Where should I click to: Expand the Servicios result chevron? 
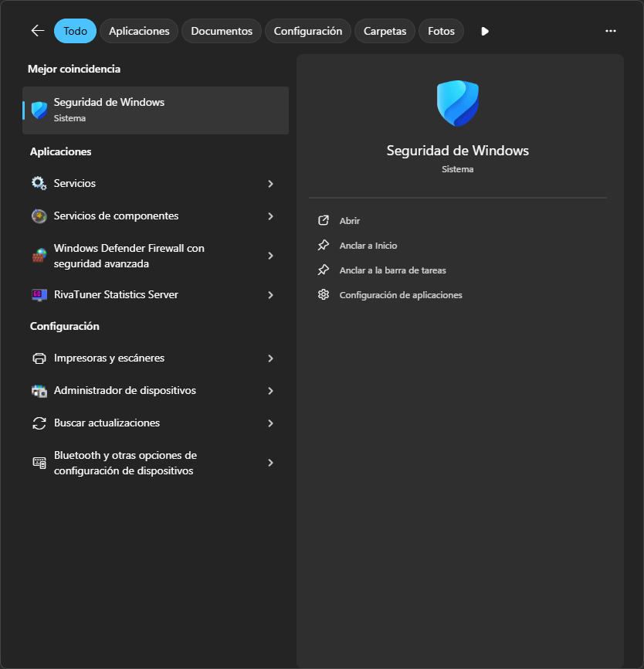[x=270, y=183]
